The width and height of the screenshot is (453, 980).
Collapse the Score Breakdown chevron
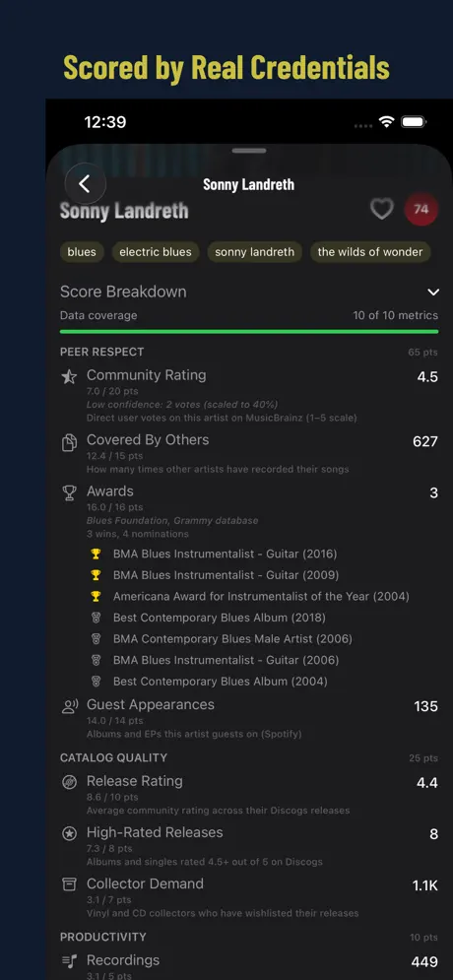pyautogui.click(x=433, y=292)
